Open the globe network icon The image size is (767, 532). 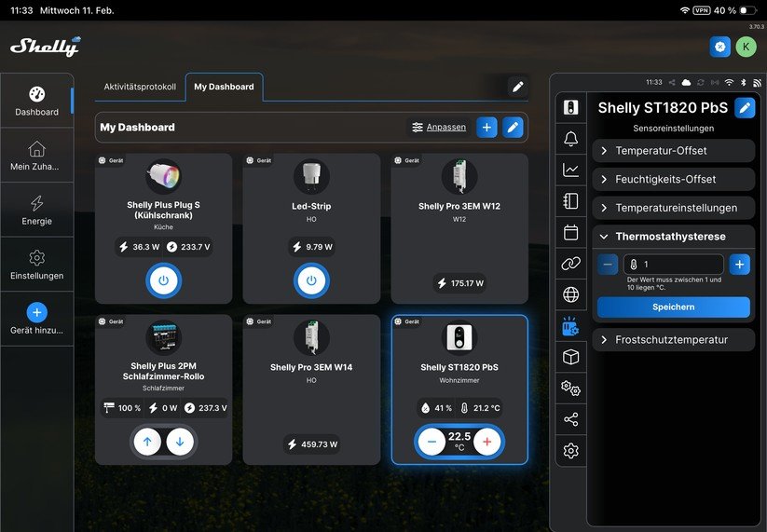click(570, 294)
